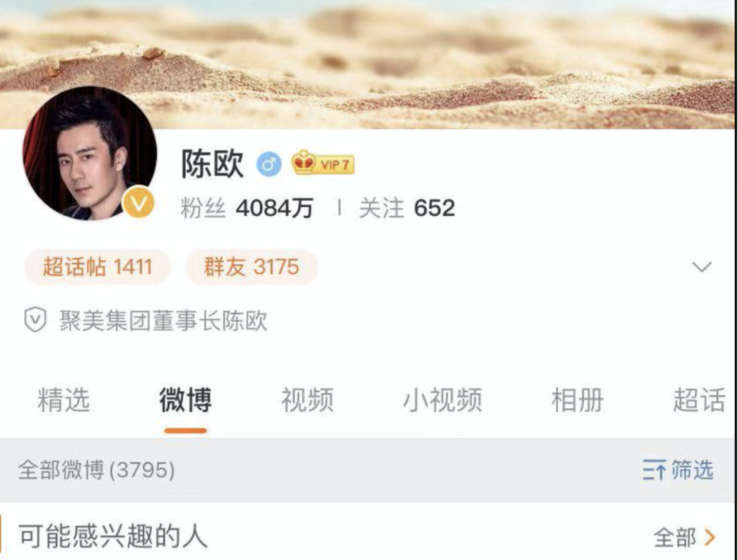738x560 pixels.
Task: Open the 视频 tab
Action: click(307, 400)
